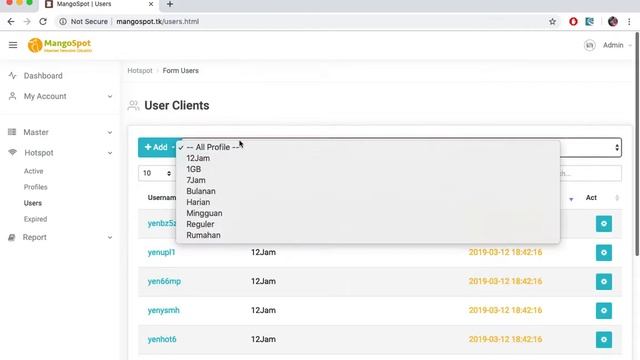Open user yen66mp details

coord(164,281)
